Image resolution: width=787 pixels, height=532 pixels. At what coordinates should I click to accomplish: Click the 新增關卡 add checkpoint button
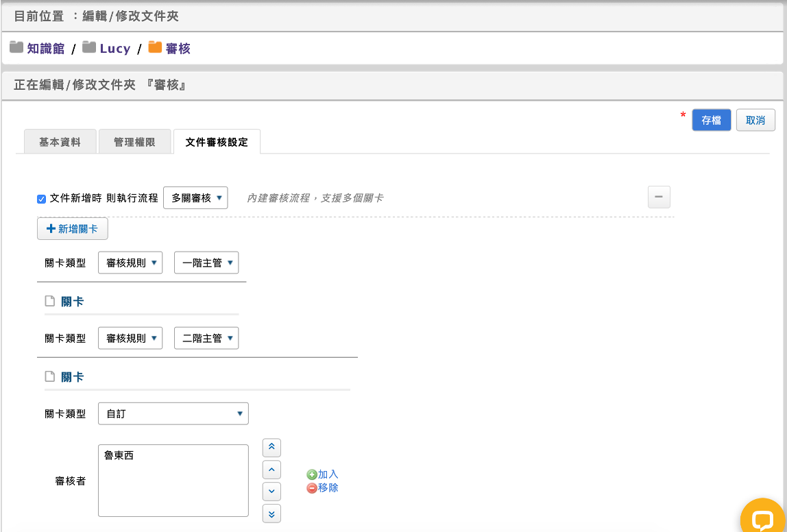point(72,229)
